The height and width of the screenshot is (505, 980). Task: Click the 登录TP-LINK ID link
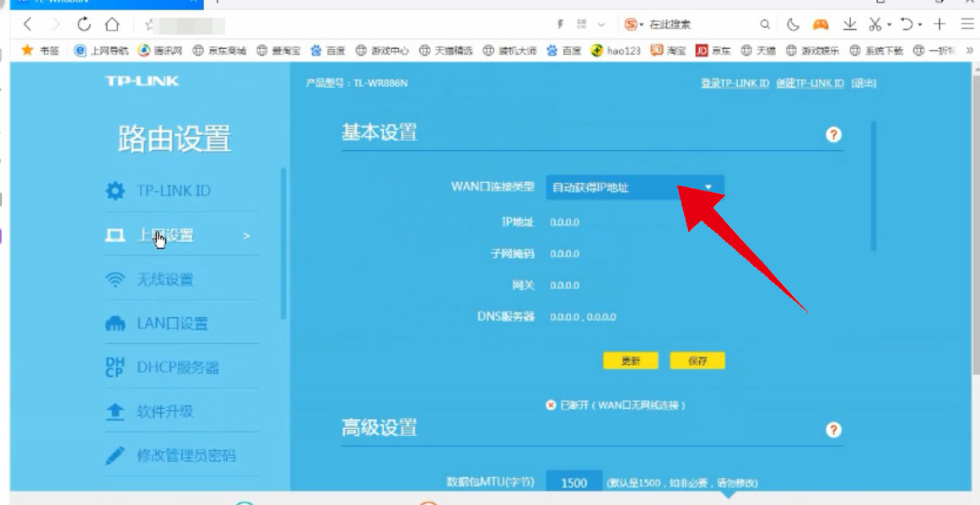[x=735, y=83]
